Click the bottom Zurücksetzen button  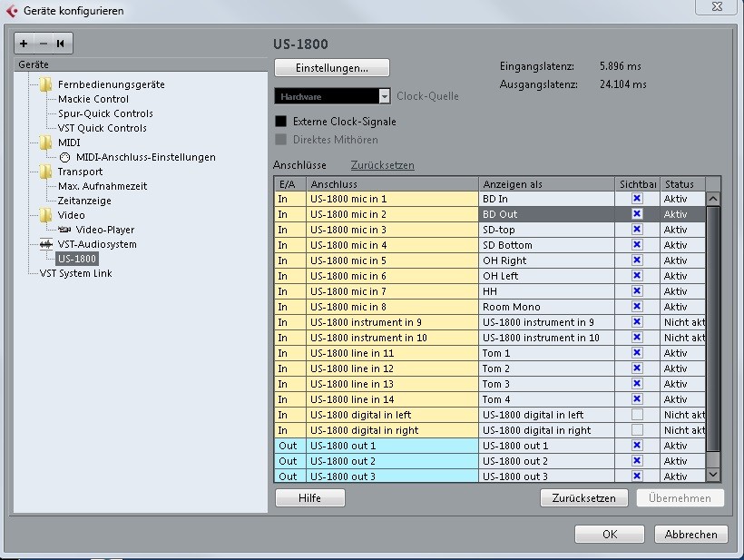click(584, 498)
